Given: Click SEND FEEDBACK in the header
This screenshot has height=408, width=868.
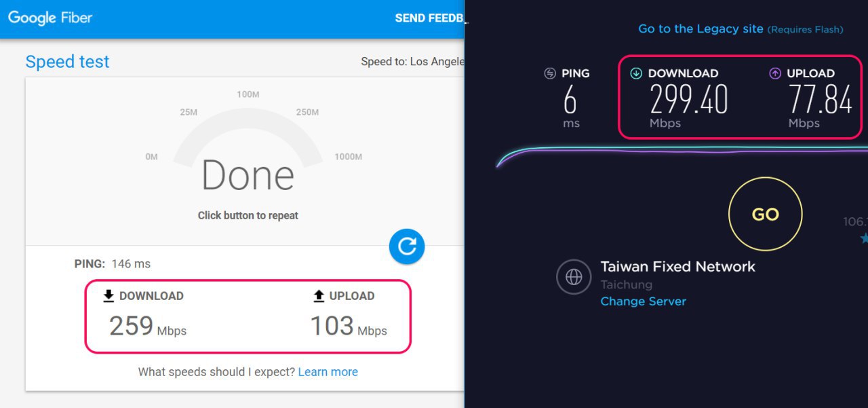Looking at the screenshot, I should point(430,18).
